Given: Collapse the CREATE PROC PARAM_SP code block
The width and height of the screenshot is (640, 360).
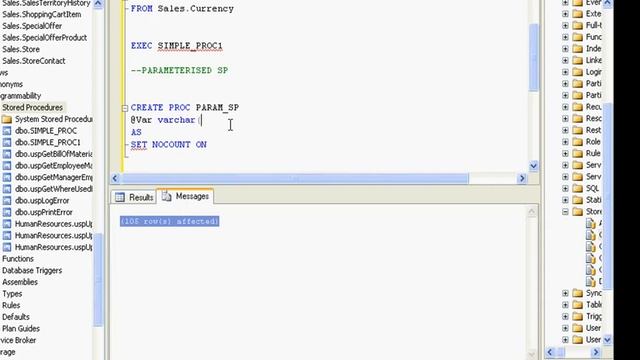Looking at the screenshot, I should [125, 108].
